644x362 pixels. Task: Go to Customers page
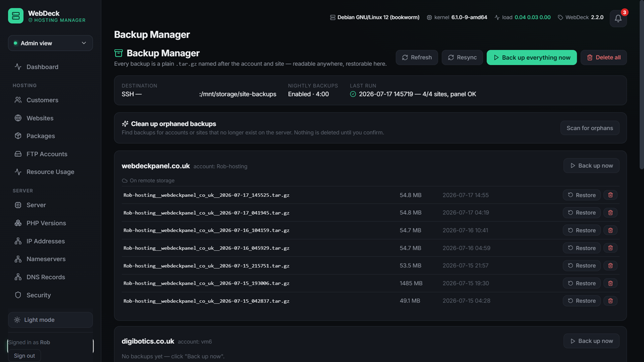[50, 100]
